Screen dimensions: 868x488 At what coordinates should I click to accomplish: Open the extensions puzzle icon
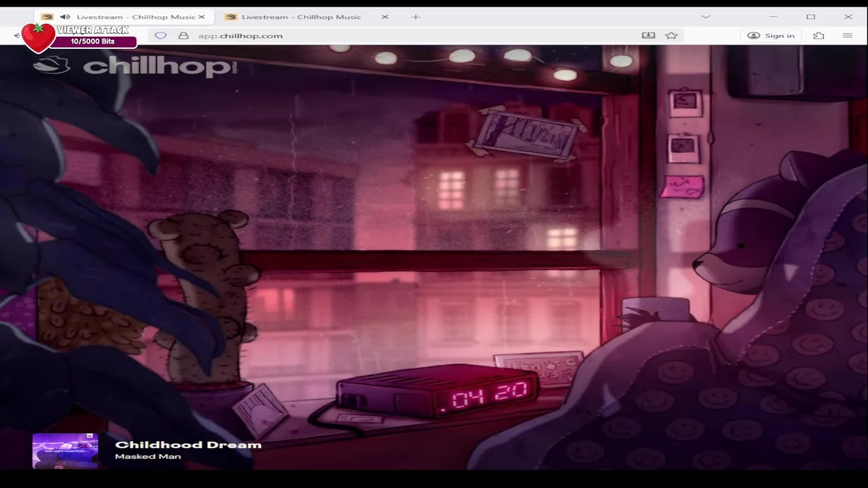tap(818, 35)
